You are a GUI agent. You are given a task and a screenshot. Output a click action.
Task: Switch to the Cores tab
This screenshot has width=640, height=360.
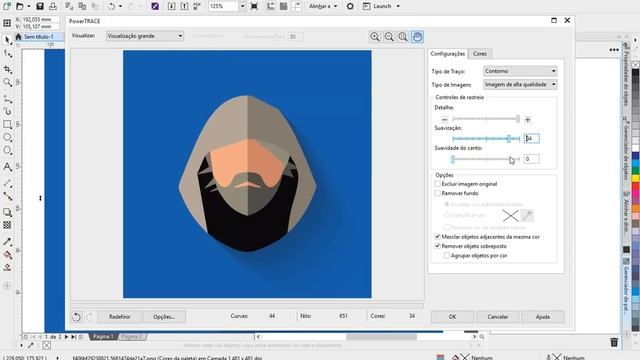[x=480, y=54]
